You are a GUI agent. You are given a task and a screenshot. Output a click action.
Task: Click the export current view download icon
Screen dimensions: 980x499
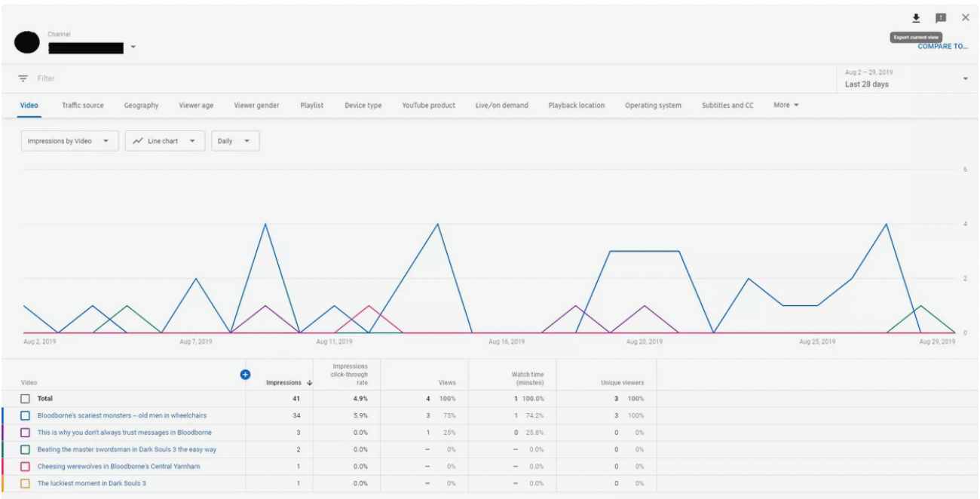(916, 18)
